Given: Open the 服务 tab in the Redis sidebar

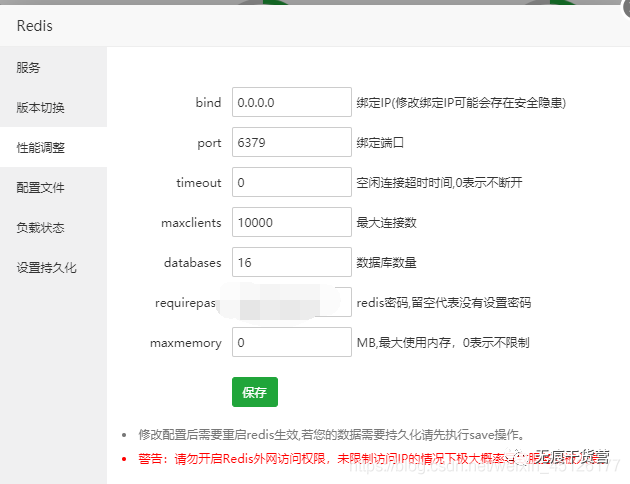Looking at the screenshot, I should [x=53, y=67].
